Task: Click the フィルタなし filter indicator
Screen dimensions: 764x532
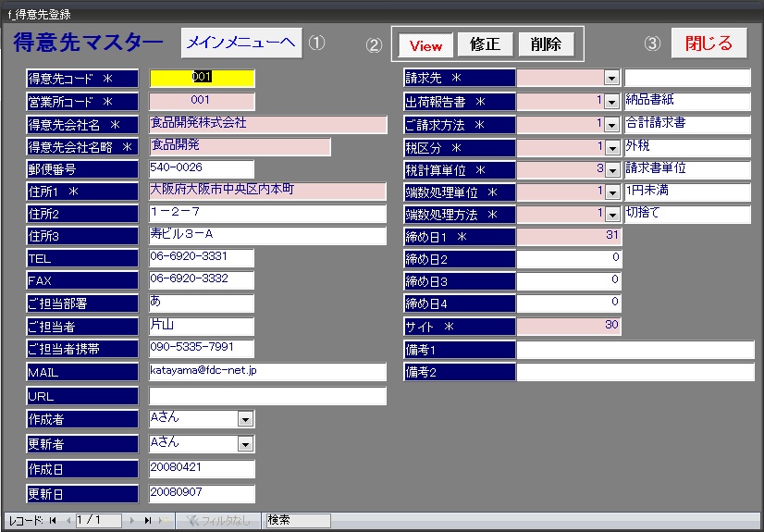Action: 218,521
